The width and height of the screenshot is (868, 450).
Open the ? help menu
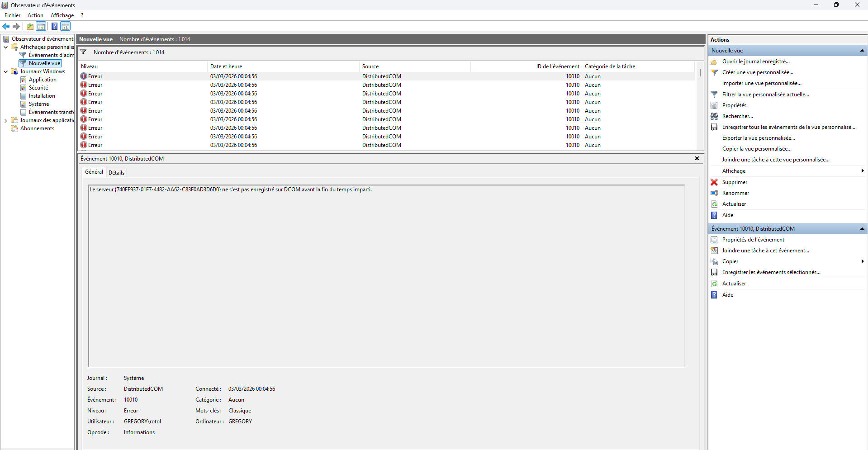coord(82,15)
